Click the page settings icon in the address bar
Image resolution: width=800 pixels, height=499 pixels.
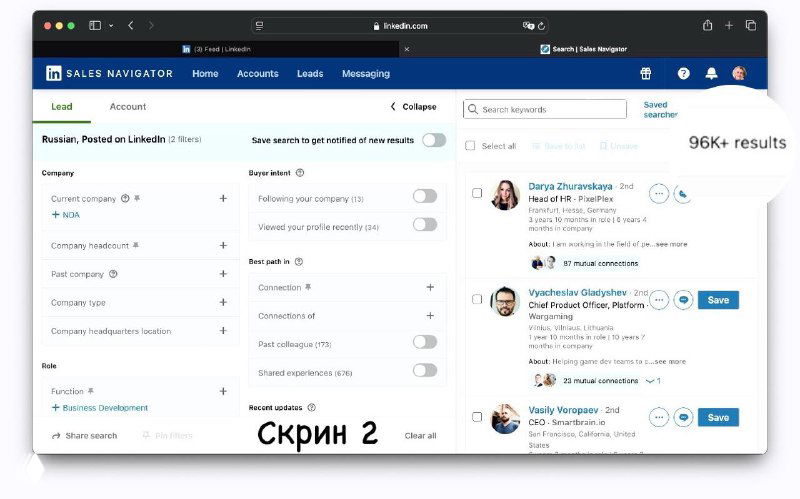[x=259, y=26]
